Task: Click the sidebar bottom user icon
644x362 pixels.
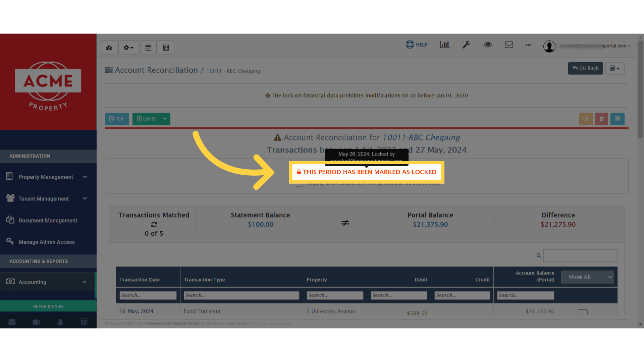Action: click(60, 322)
